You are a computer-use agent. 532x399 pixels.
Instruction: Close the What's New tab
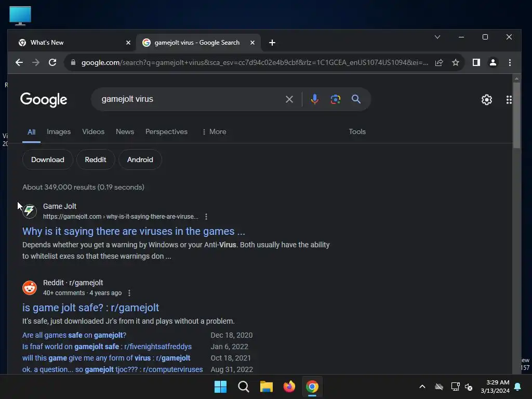(x=128, y=43)
